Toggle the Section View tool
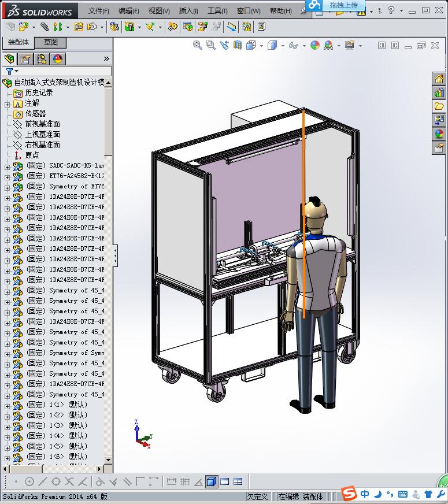This screenshot has height=504, width=448. (238, 45)
